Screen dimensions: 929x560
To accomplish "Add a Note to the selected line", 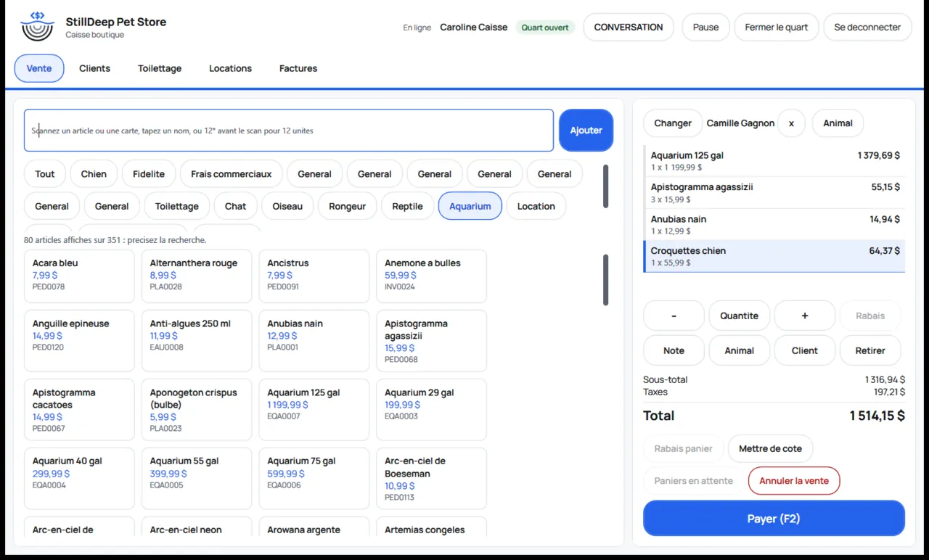I will tap(674, 350).
